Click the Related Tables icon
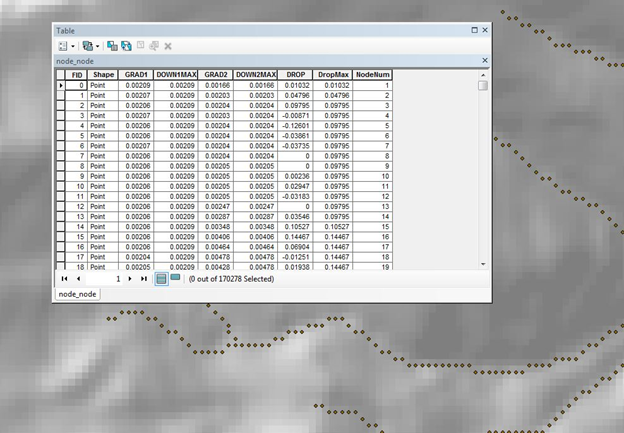The width and height of the screenshot is (624, 433). pos(87,46)
